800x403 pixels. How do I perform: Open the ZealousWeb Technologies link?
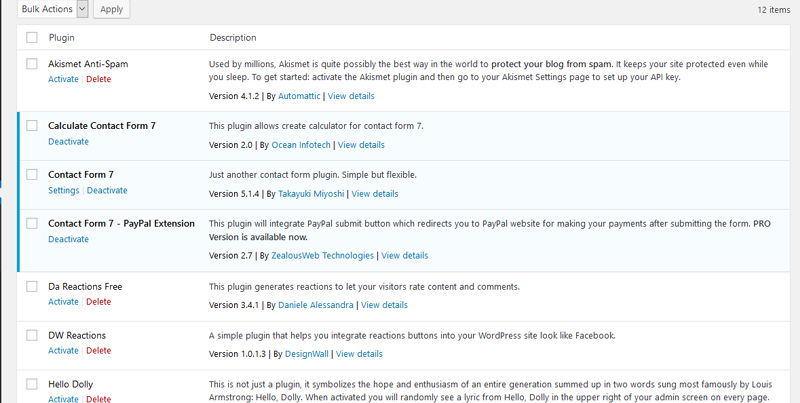(x=322, y=256)
